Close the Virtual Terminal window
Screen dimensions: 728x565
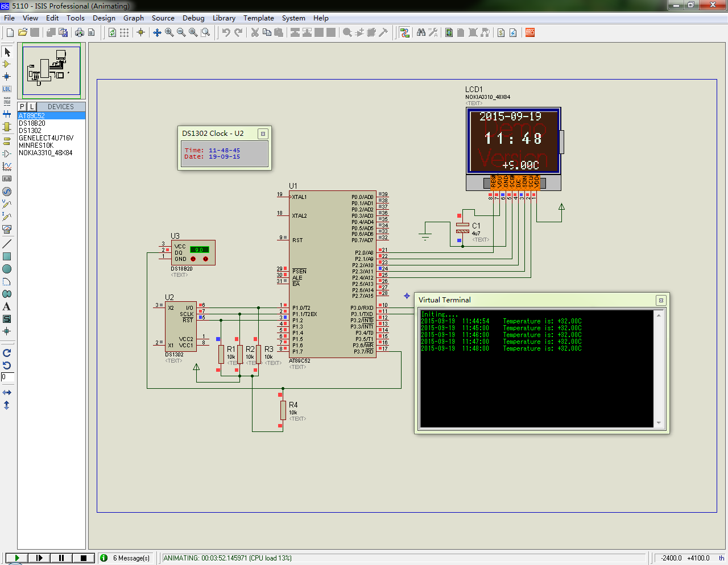pos(661,300)
